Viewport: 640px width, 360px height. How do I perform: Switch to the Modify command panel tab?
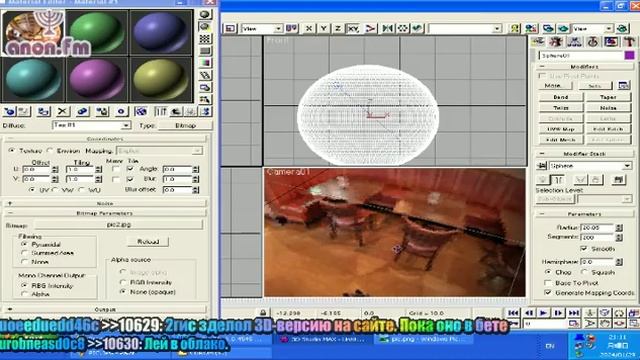coord(556,41)
